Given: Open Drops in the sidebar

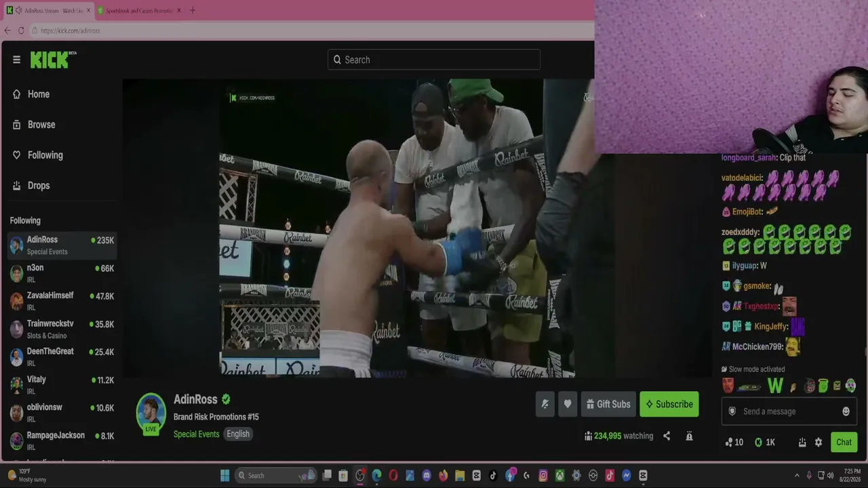Looking at the screenshot, I should pos(31,186).
